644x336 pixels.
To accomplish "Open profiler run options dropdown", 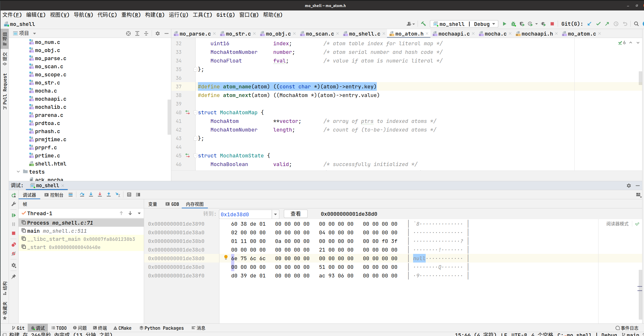I will click(537, 24).
